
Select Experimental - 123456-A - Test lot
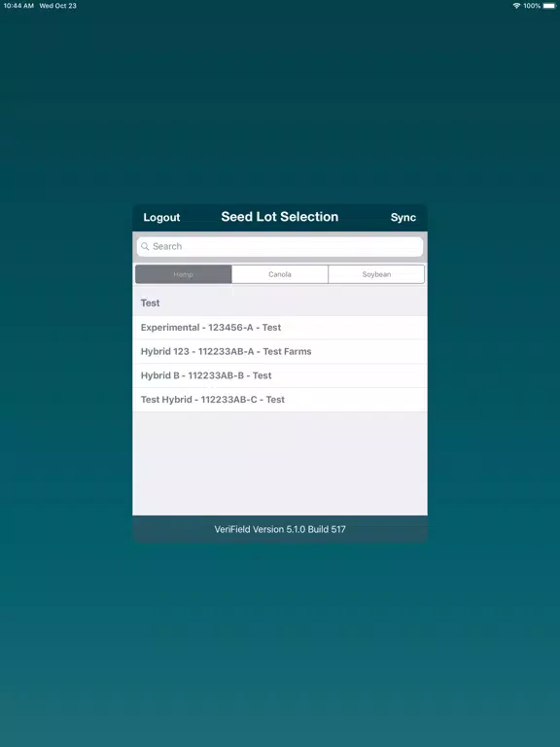280,327
